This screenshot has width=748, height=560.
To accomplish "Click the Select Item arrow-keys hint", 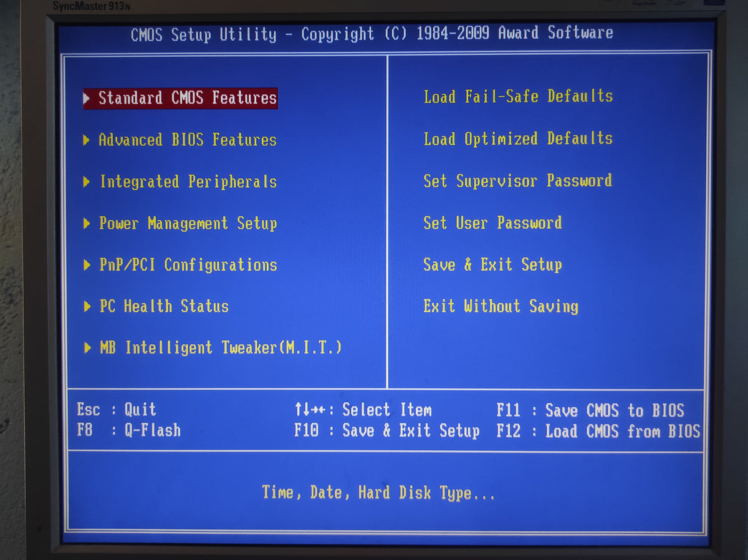I will pyautogui.click(x=363, y=410).
